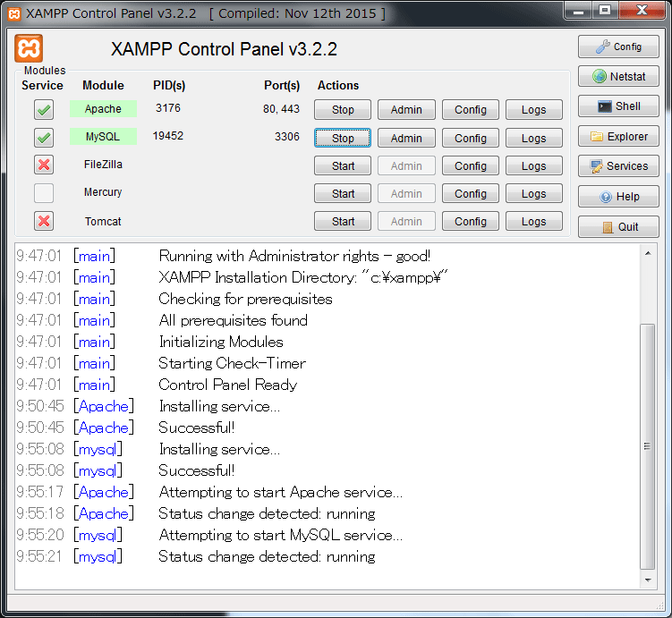
Task: Click the Help question mark button
Action: [x=618, y=197]
